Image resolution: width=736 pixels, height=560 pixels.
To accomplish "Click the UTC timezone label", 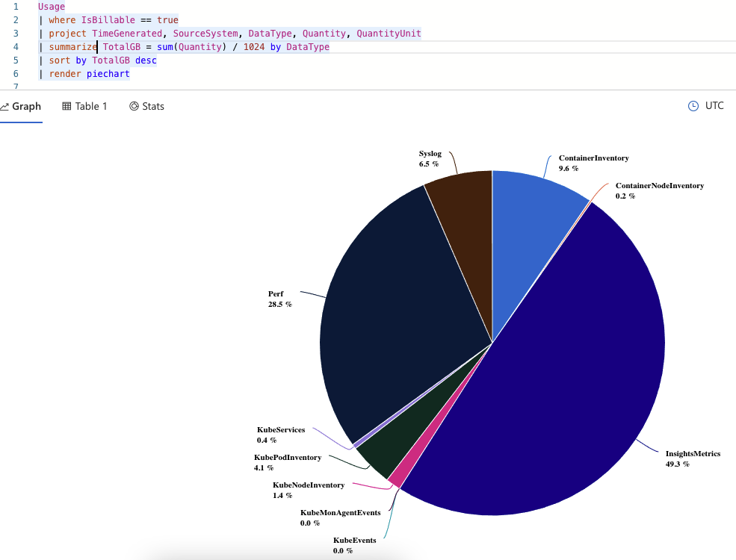I will click(714, 105).
